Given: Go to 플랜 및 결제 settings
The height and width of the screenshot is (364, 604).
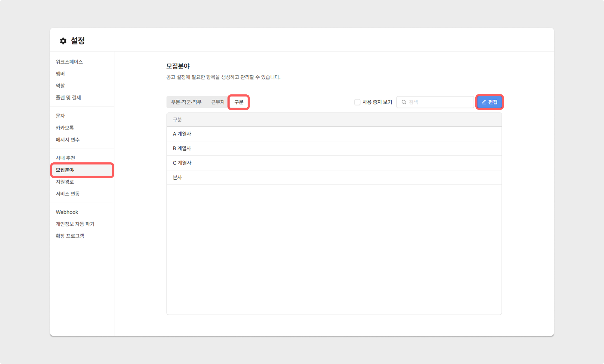Looking at the screenshot, I should 68,98.
